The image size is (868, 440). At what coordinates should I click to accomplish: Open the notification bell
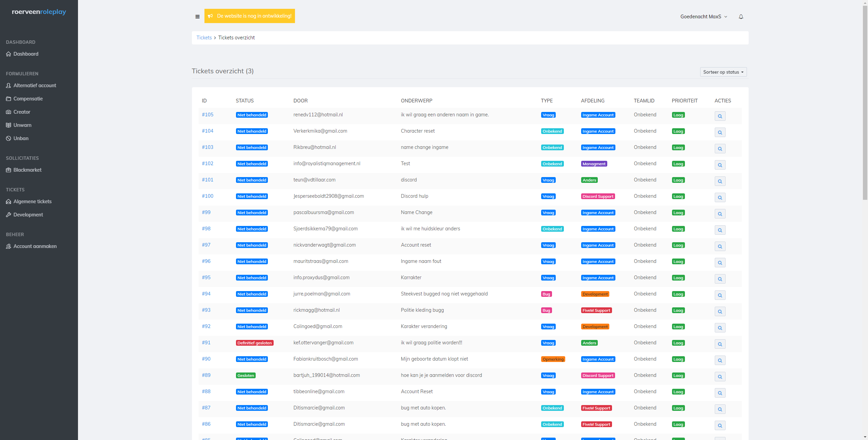tap(741, 17)
